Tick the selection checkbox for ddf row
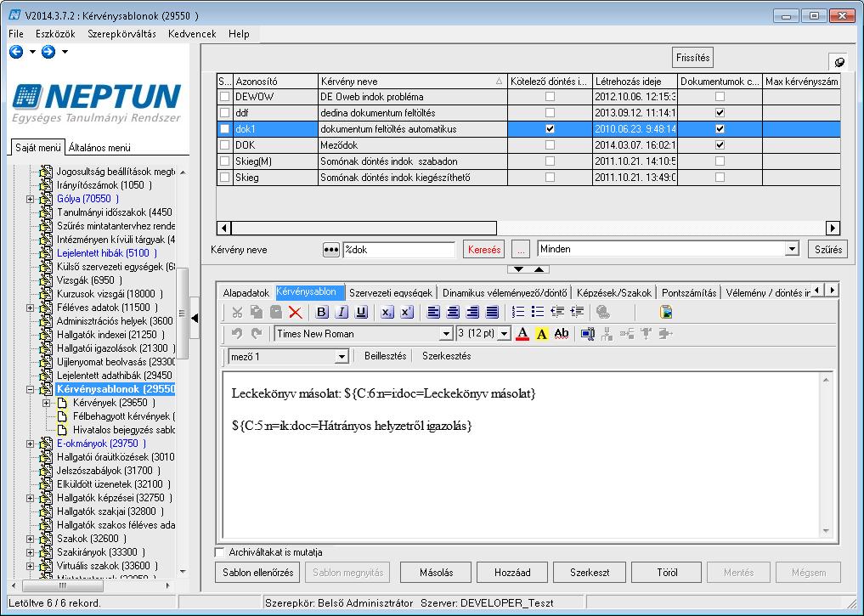Image resolution: width=864 pixels, height=616 pixels. click(x=225, y=113)
